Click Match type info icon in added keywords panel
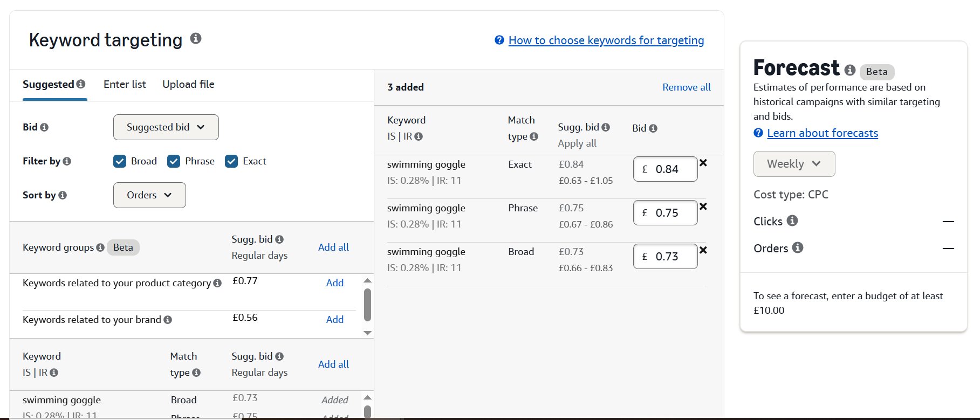The height and width of the screenshot is (420, 980). 534,136
